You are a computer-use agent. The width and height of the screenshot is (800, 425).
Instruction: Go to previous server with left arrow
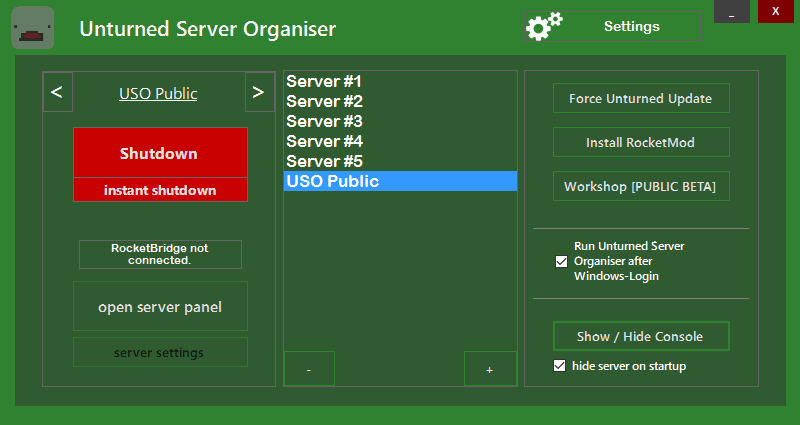tap(58, 92)
